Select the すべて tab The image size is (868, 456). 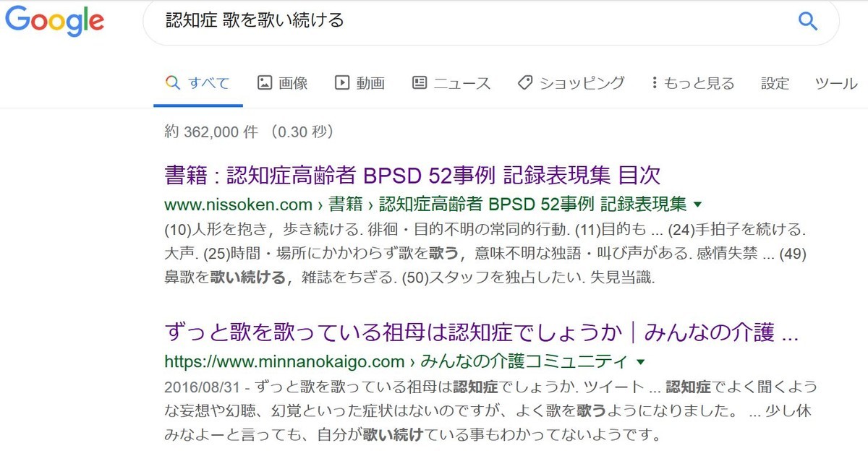tap(197, 83)
